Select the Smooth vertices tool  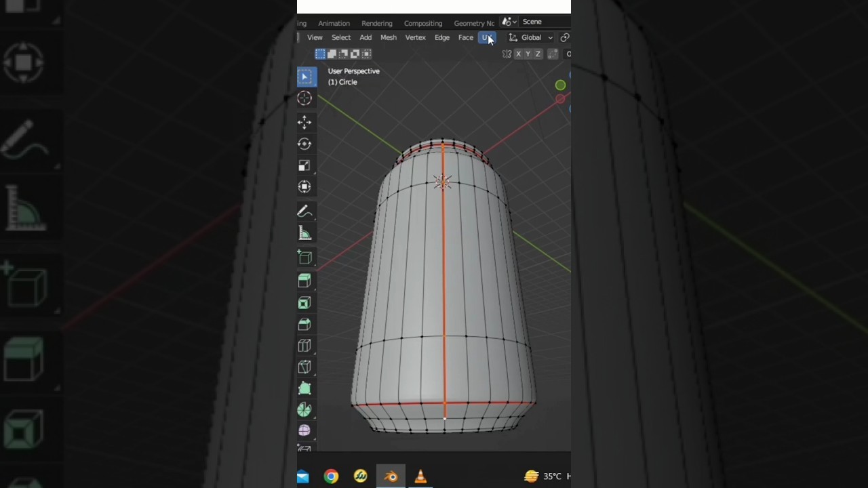coord(304,430)
